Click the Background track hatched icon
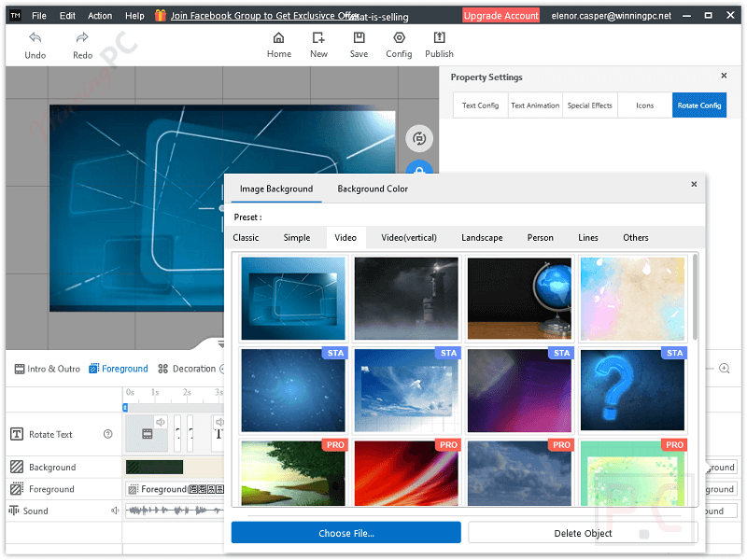 click(17, 467)
